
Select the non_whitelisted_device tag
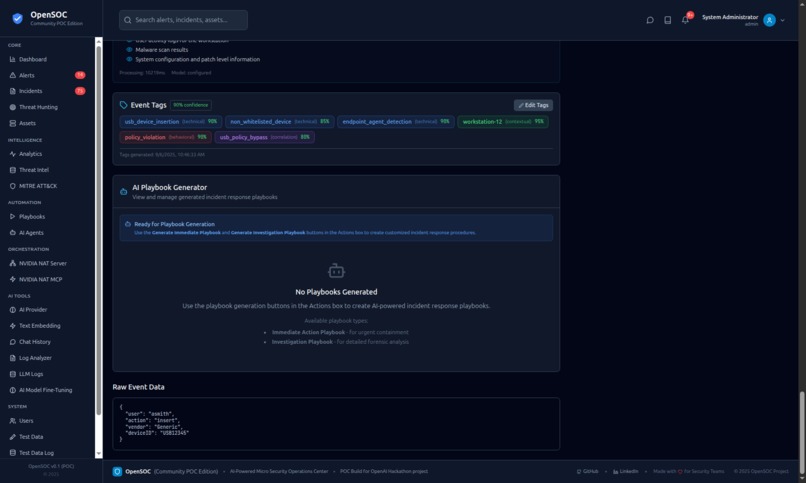click(280, 122)
